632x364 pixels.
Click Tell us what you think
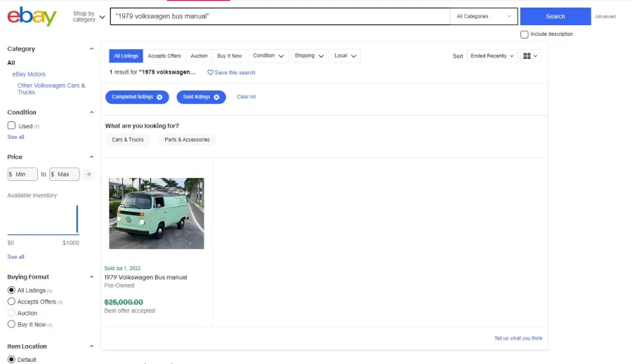tap(518, 338)
